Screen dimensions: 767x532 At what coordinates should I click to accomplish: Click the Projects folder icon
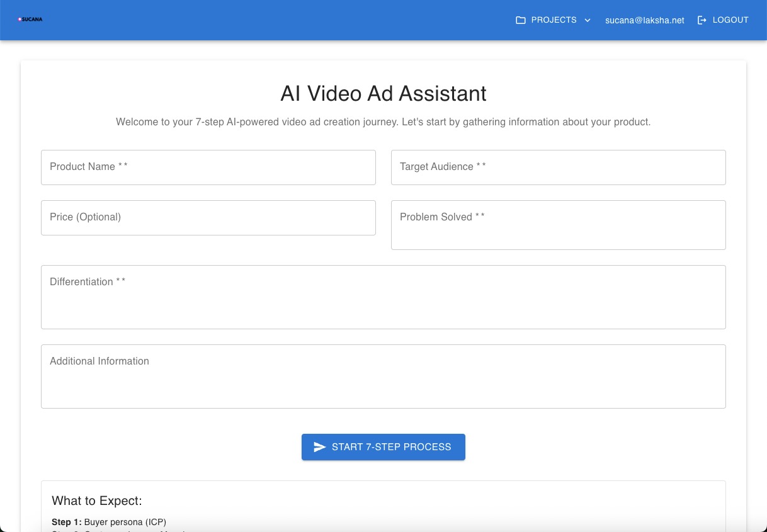click(521, 20)
